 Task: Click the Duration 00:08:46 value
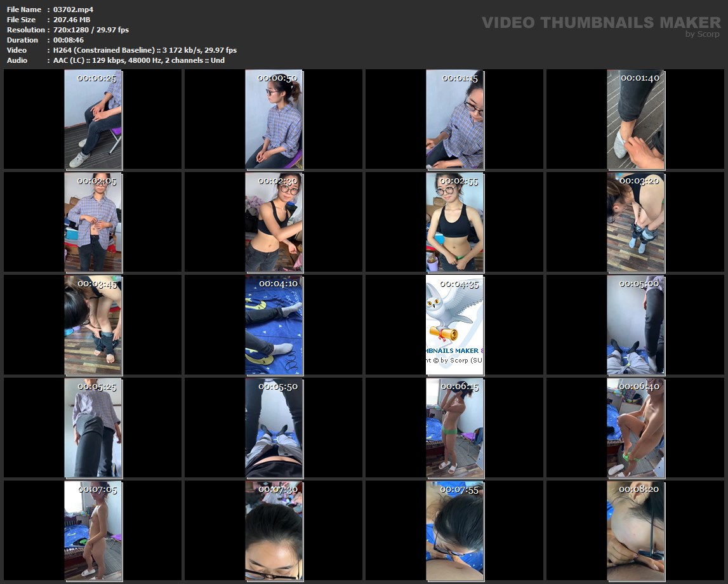pyautogui.click(x=69, y=40)
